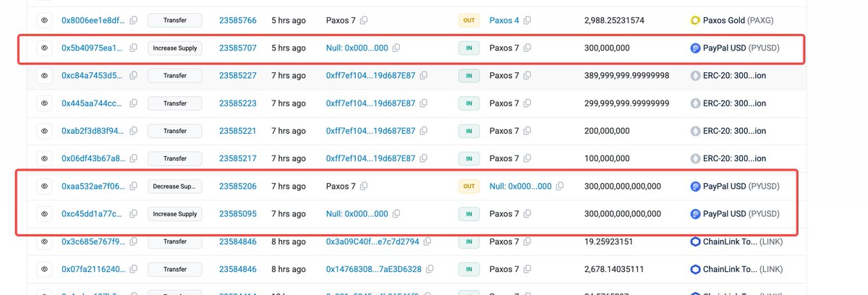Open quick view eye icon for 0xc45dd1a77c transaction
This screenshot has height=295, width=868.
click(x=44, y=214)
